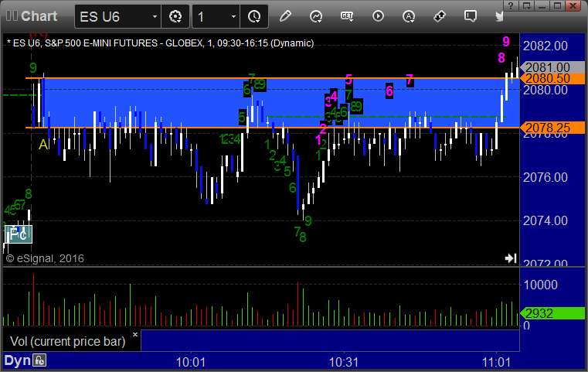Click the Twitter bird share icon
The height and width of the screenshot is (372, 588).
click(499, 16)
